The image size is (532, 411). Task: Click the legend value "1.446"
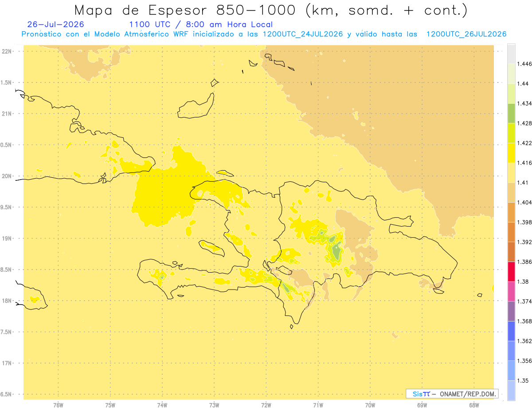click(x=524, y=64)
